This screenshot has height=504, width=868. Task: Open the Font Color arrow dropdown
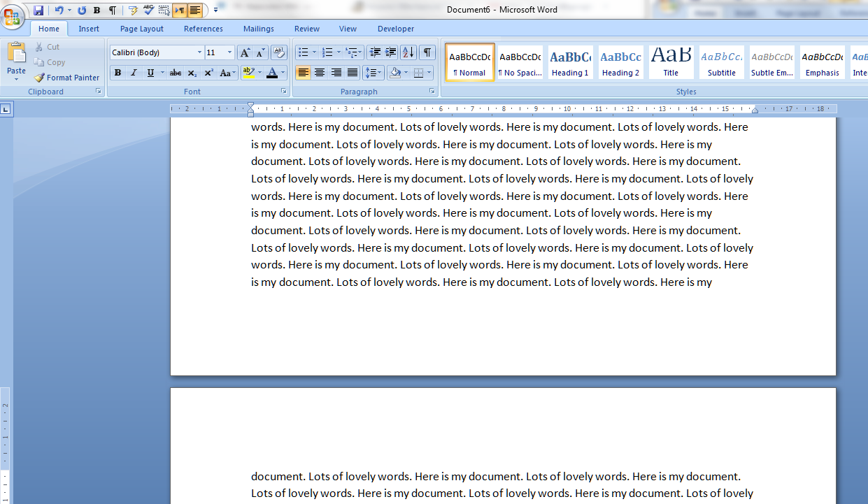283,73
